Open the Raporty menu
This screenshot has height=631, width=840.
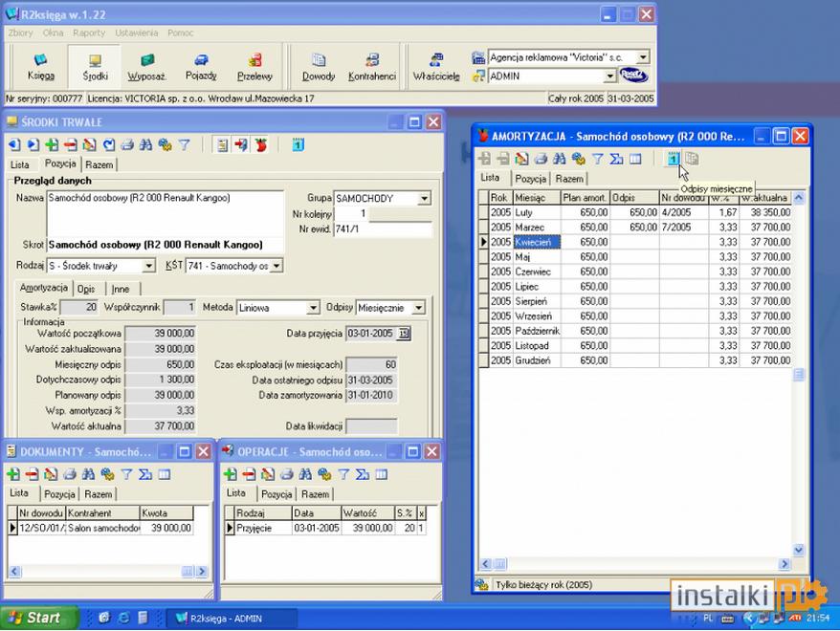pos(89,33)
